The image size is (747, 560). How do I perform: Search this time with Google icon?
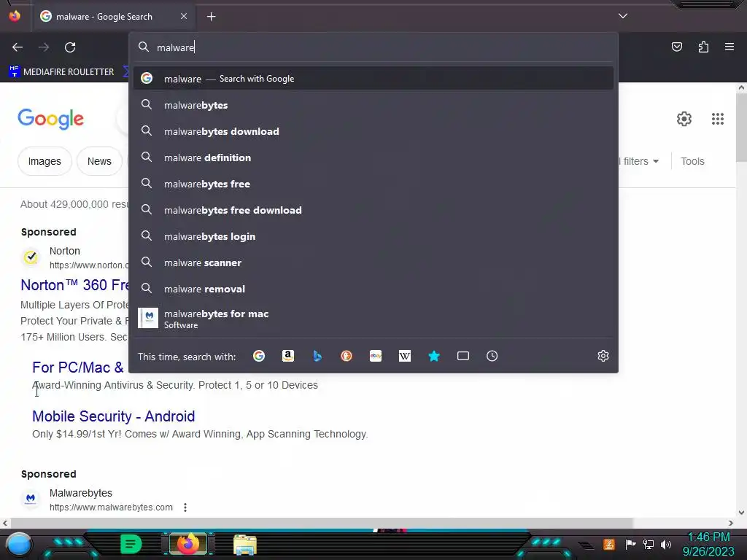pyautogui.click(x=259, y=356)
